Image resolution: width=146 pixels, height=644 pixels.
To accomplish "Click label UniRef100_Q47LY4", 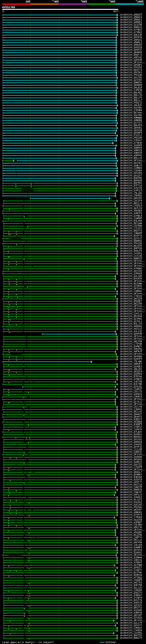I will pos(131,208).
